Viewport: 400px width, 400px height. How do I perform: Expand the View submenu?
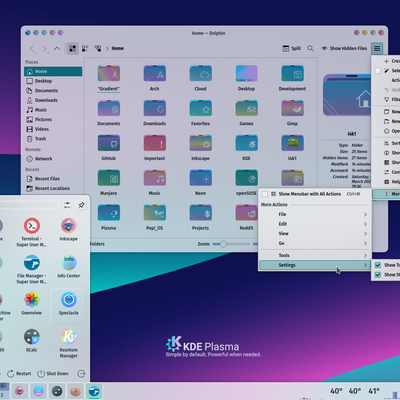coord(315,234)
